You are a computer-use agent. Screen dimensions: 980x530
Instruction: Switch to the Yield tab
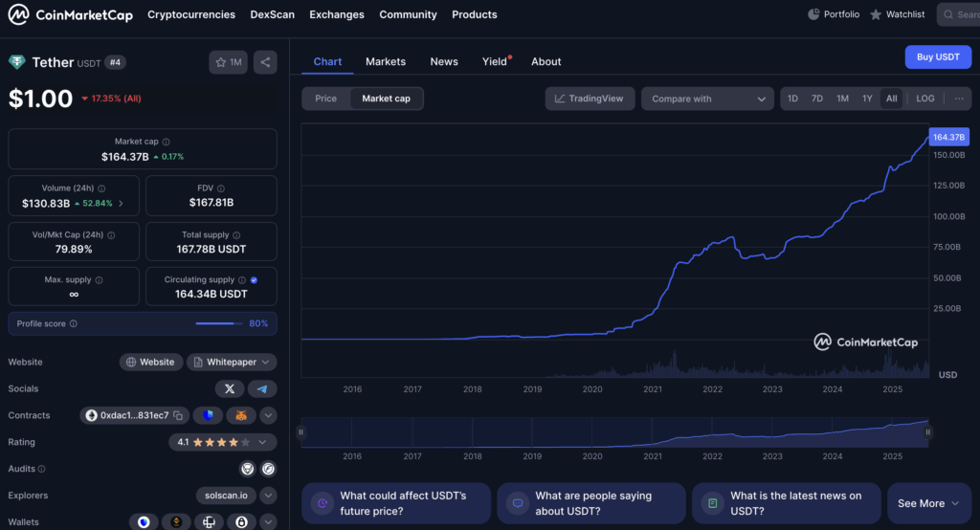tap(495, 61)
